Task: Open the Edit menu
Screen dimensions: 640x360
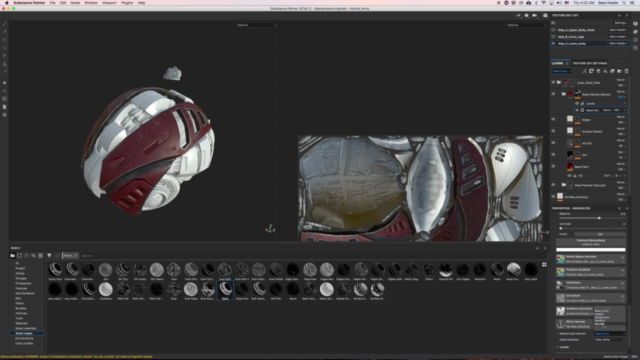Action: click(63, 3)
